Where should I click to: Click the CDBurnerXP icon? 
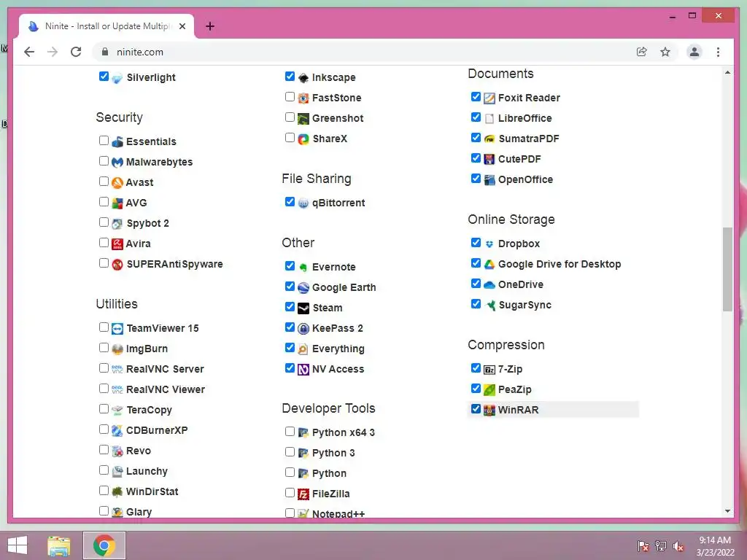click(117, 430)
